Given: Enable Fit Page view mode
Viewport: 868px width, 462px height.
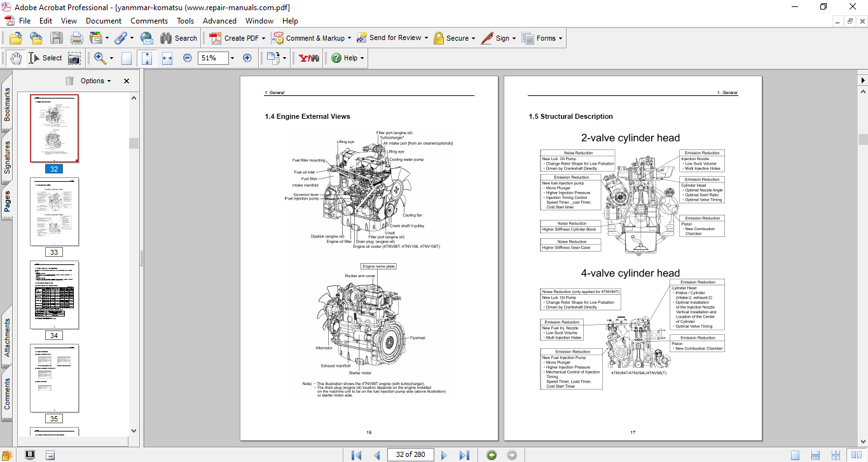Looking at the screenshot, I should [x=147, y=58].
